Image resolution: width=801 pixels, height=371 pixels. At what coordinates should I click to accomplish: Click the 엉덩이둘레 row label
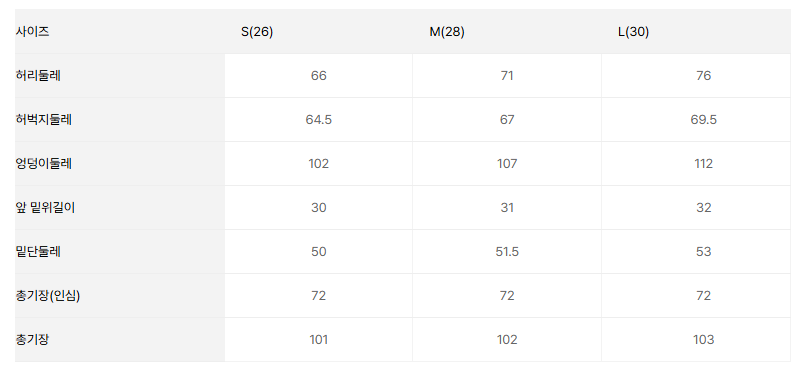coord(44,164)
